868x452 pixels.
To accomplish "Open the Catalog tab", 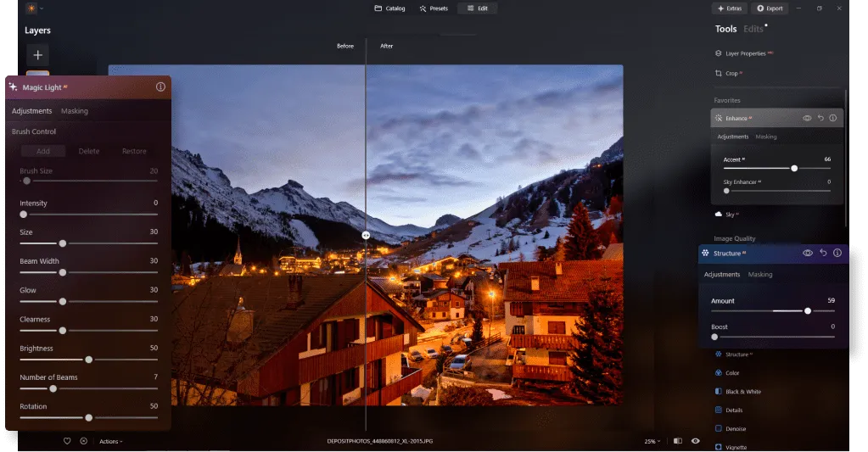I will click(x=389, y=8).
